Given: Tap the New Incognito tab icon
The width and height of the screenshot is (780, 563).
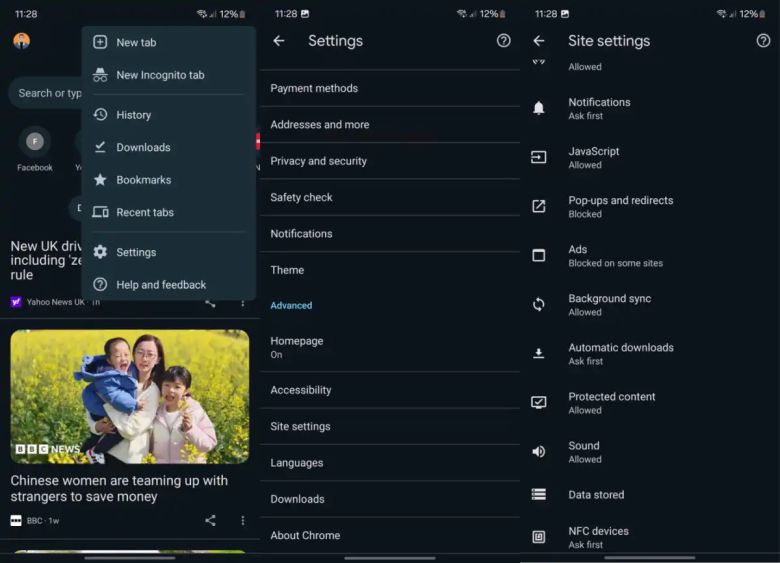Looking at the screenshot, I should click(100, 75).
